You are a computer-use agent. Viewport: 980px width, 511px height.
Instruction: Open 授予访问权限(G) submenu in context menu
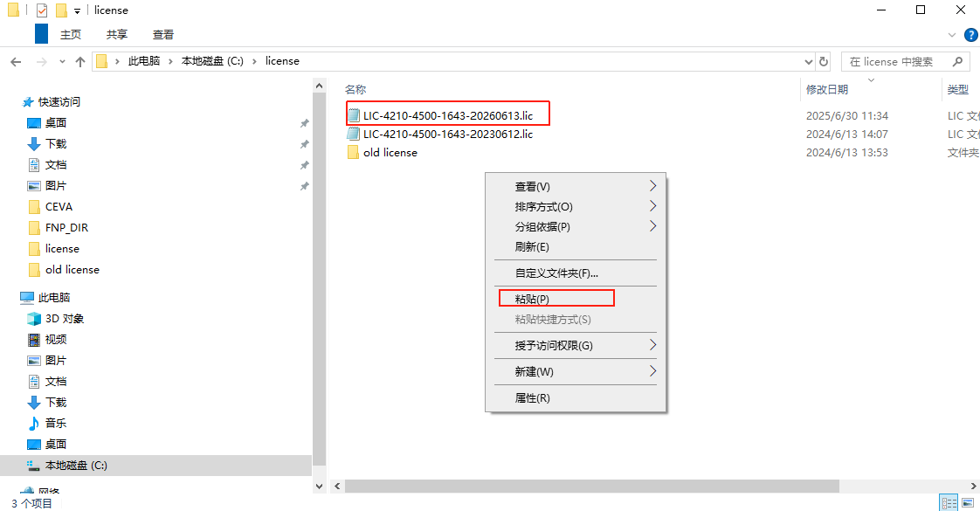(576, 345)
